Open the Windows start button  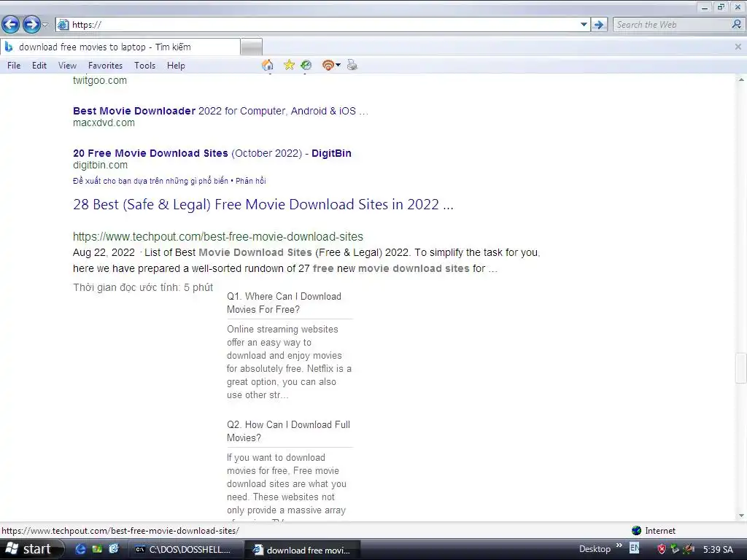(31, 549)
